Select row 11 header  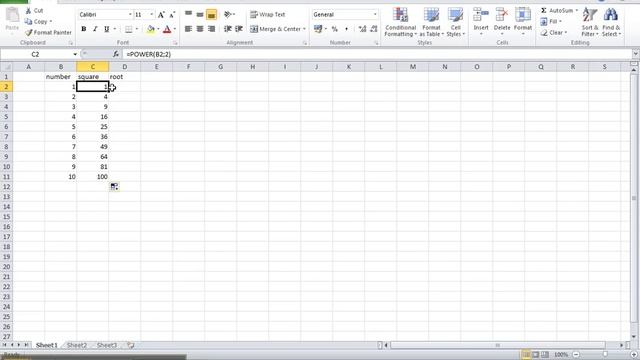(6, 177)
